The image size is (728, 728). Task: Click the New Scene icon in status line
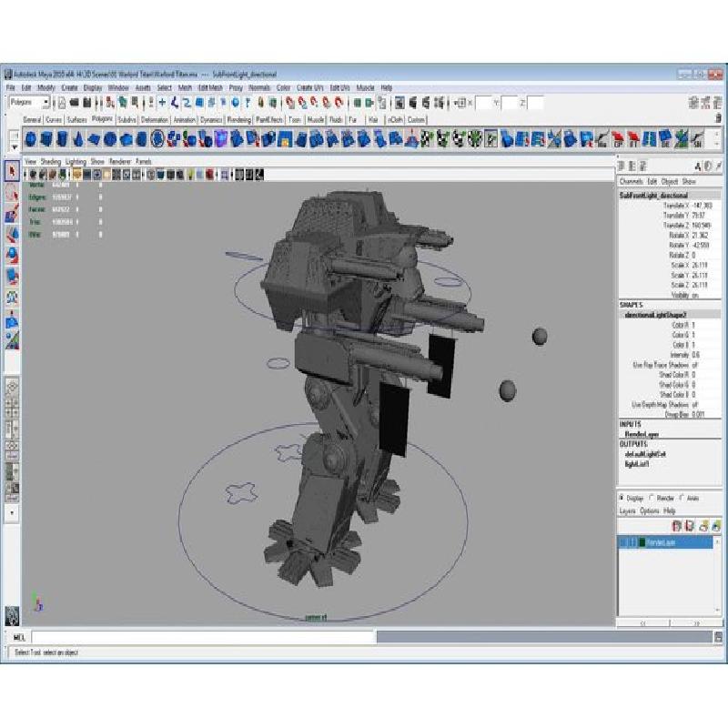click(x=62, y=103)
